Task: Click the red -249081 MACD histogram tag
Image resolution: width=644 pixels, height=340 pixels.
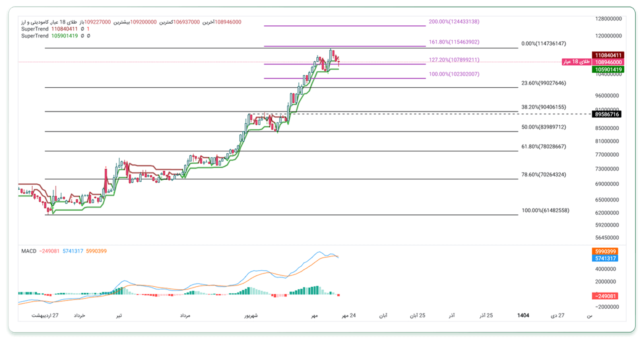Action: (x=605, y=296)
